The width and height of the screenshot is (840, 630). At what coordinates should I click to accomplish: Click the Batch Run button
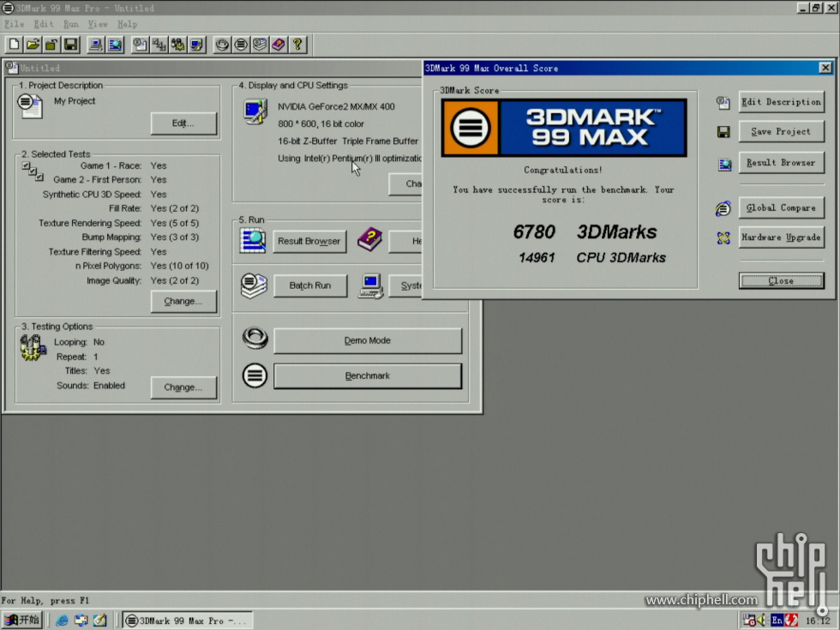pos(309,285)
